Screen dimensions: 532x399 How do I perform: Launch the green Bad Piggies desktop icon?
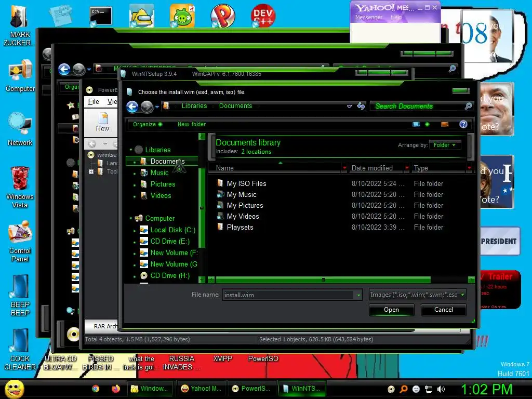click(x=182, y=15)
